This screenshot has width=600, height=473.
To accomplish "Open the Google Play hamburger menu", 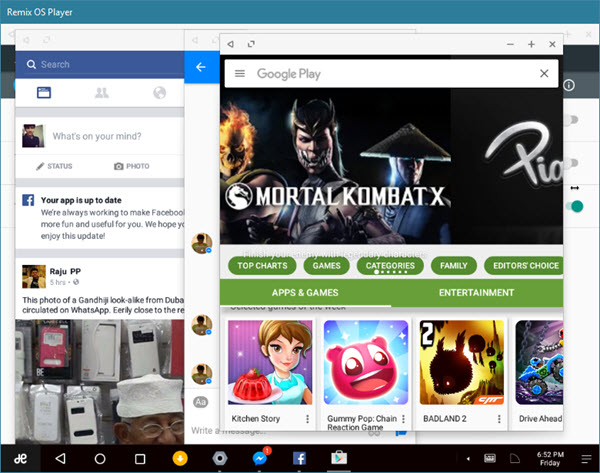I will [240, 73].
